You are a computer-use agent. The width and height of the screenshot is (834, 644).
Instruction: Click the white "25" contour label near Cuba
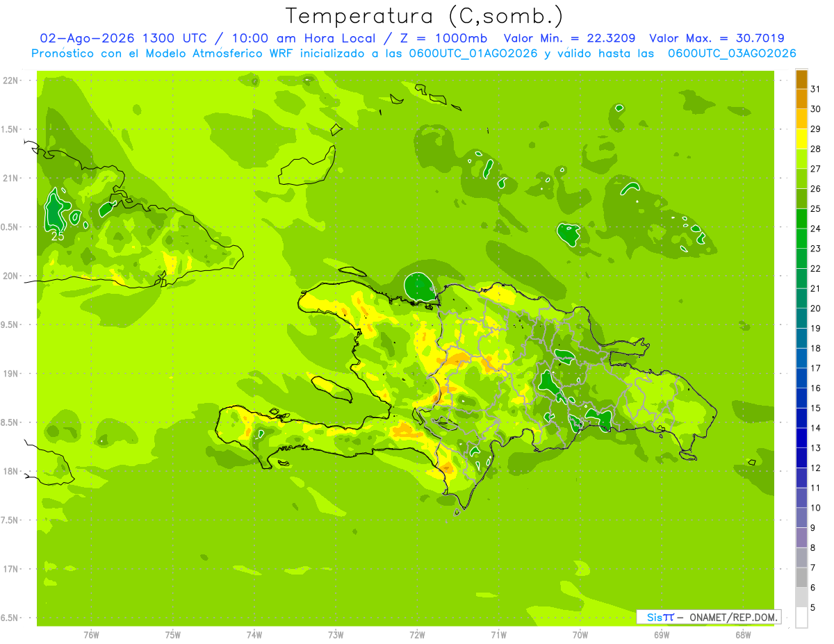(58, 236)
